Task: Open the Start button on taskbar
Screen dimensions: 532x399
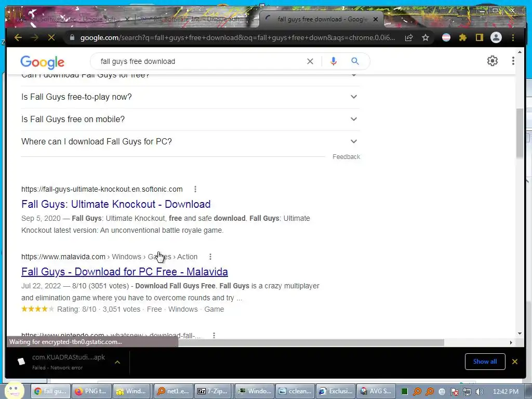Action: (14, 391)
